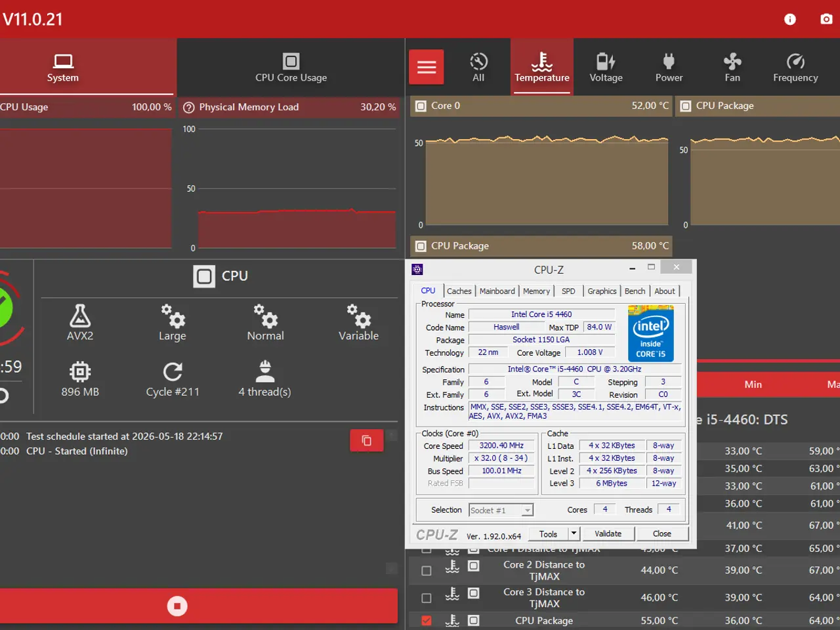Click the Core 0 graph header icon
This screenshot has width=840, height=630.
point(421,106)
